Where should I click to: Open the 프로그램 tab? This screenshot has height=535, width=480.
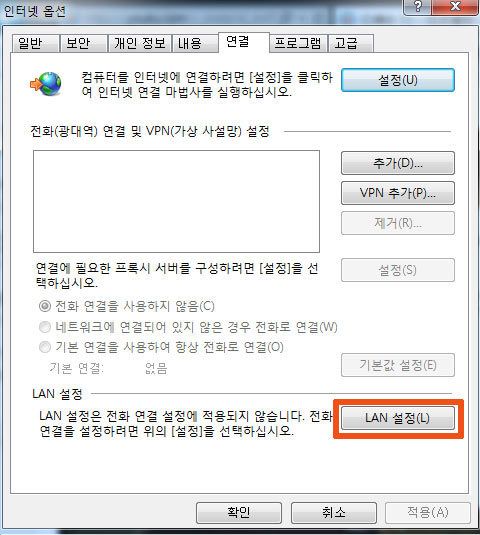coord(298,44)
